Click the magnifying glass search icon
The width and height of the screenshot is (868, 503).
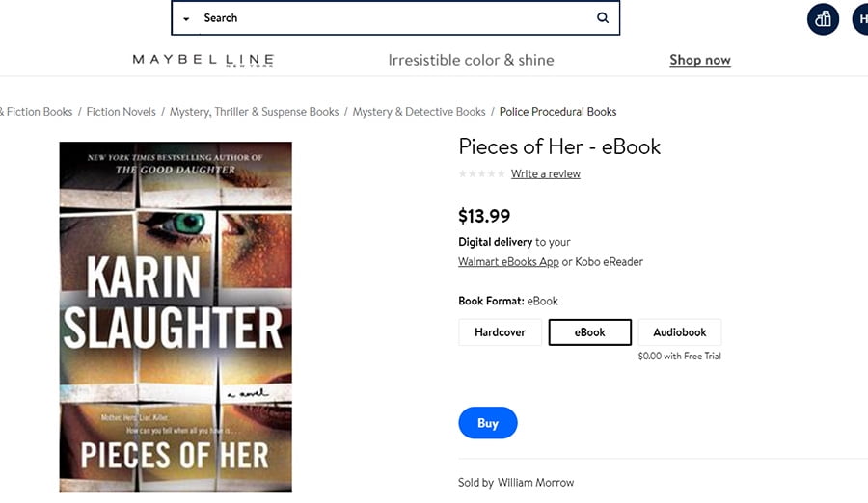click(x=603, y=17)
